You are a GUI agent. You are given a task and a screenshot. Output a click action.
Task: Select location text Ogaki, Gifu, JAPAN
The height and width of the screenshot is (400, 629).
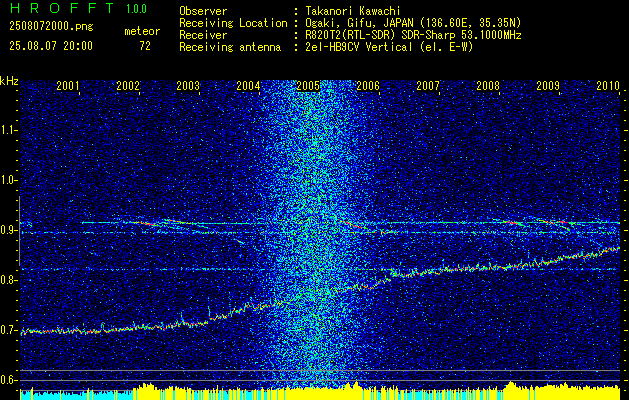pos(361,23)
